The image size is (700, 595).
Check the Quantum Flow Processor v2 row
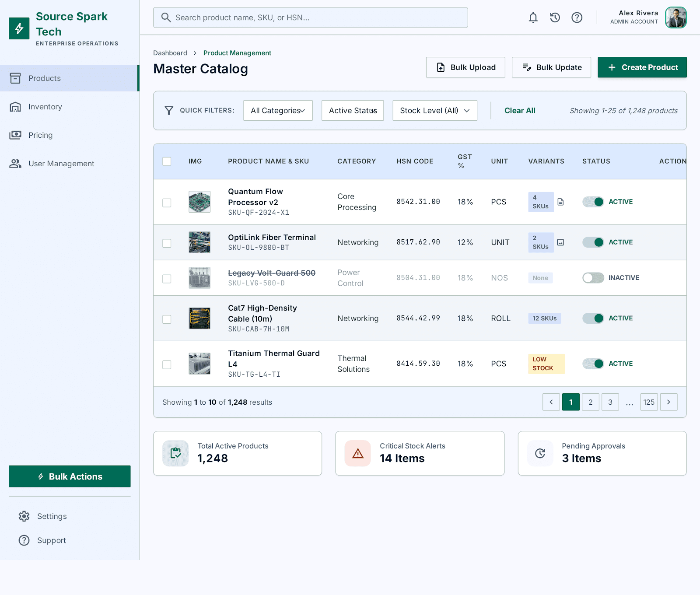pyautogui.click(x=167, y=203)
